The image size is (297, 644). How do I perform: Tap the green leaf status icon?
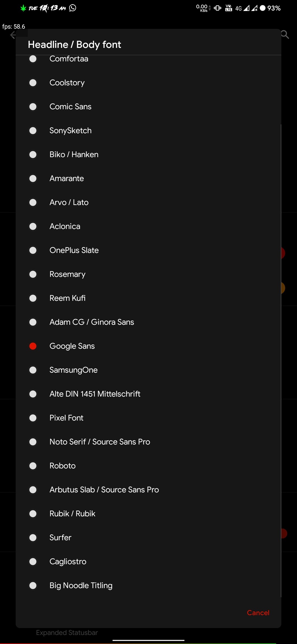(x=23, y=8)
